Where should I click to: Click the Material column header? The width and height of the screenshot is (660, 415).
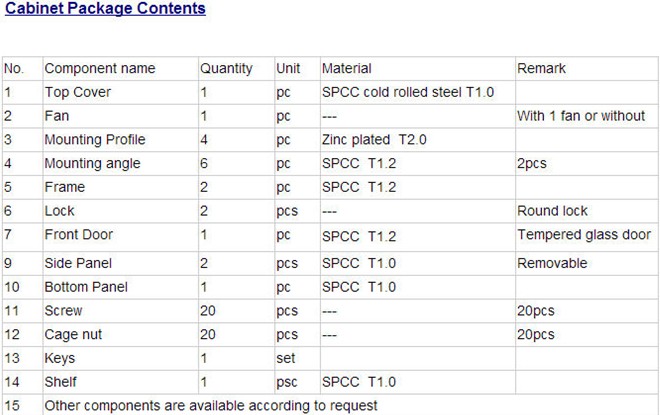click(346, 69)
